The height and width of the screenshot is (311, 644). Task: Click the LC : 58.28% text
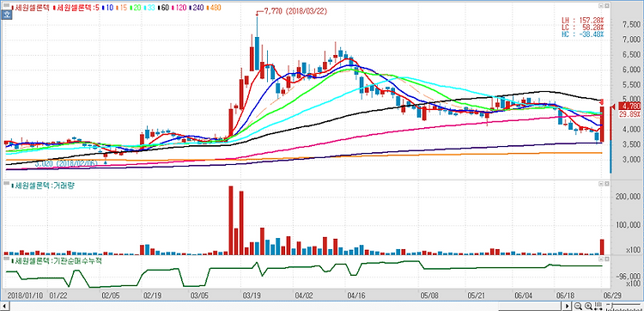click(x=583, y=27)
